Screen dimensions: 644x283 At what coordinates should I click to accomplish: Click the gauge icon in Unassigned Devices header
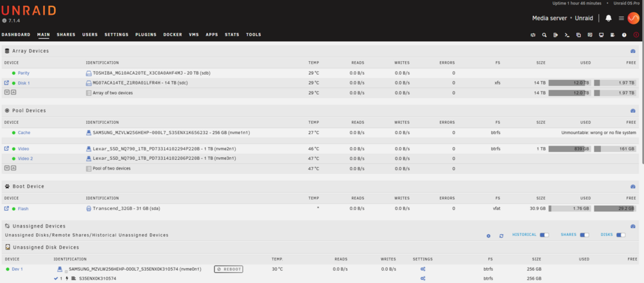[x=633, y=226]
